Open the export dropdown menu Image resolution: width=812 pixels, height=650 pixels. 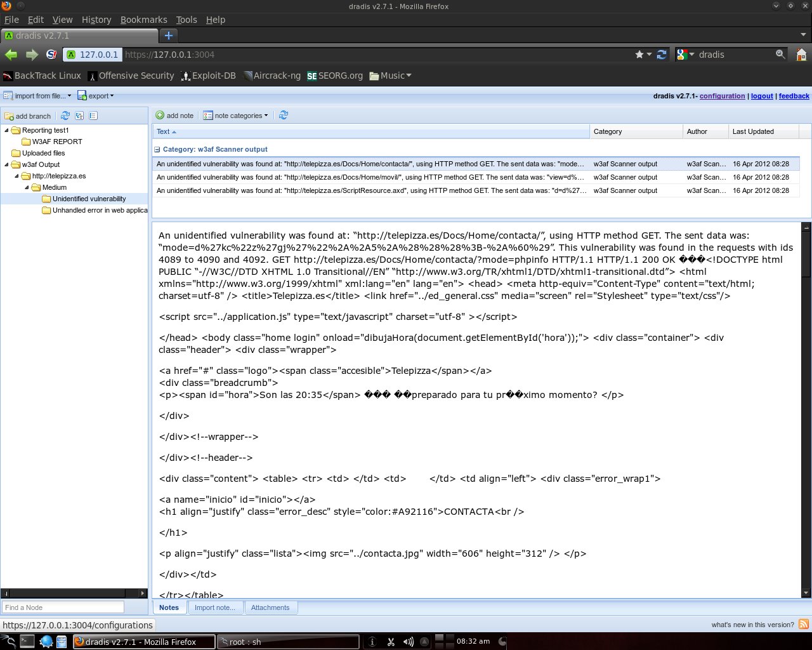[96, 96]
